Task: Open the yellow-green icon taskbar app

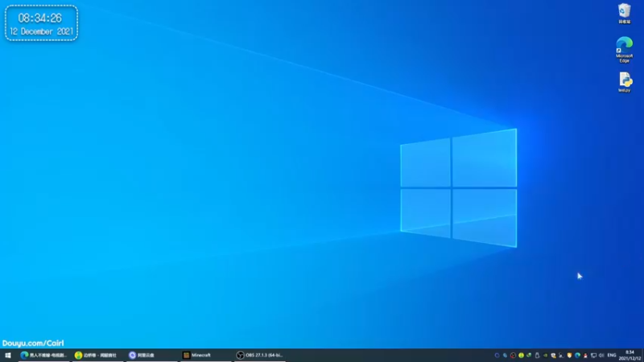Action: point(97,356)
